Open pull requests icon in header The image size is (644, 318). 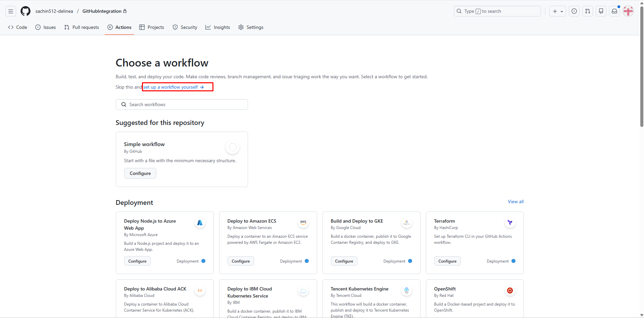click(x=588, y=11)
